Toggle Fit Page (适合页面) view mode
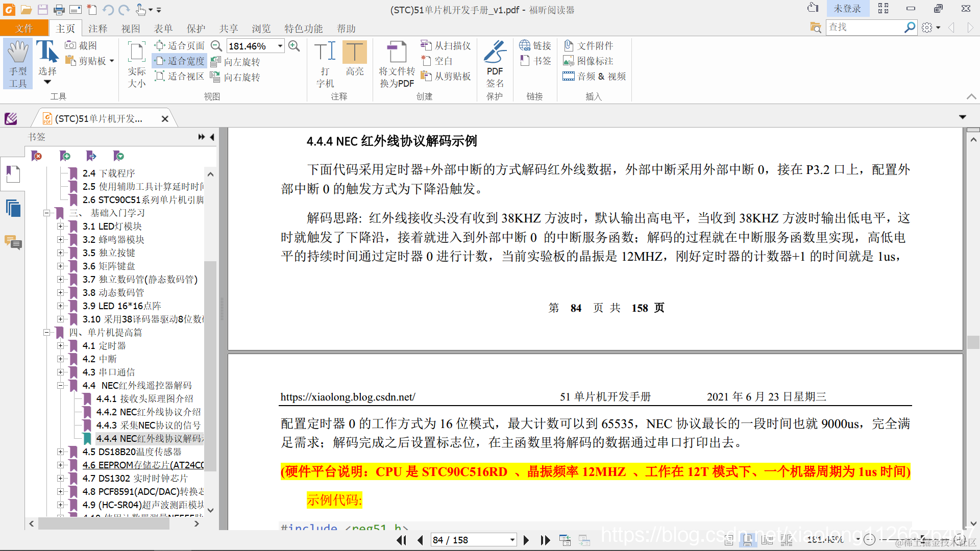Image resolution: width=980 pixels, height=551 pixels. (x=180, y=46)
